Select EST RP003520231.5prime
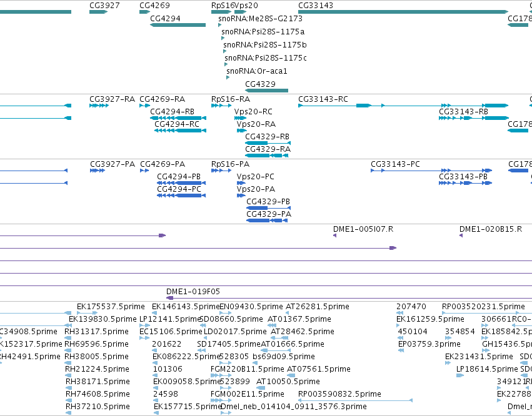Image resolution: width=532 pixels, height=416 pixels. click(x=483, y=307)
